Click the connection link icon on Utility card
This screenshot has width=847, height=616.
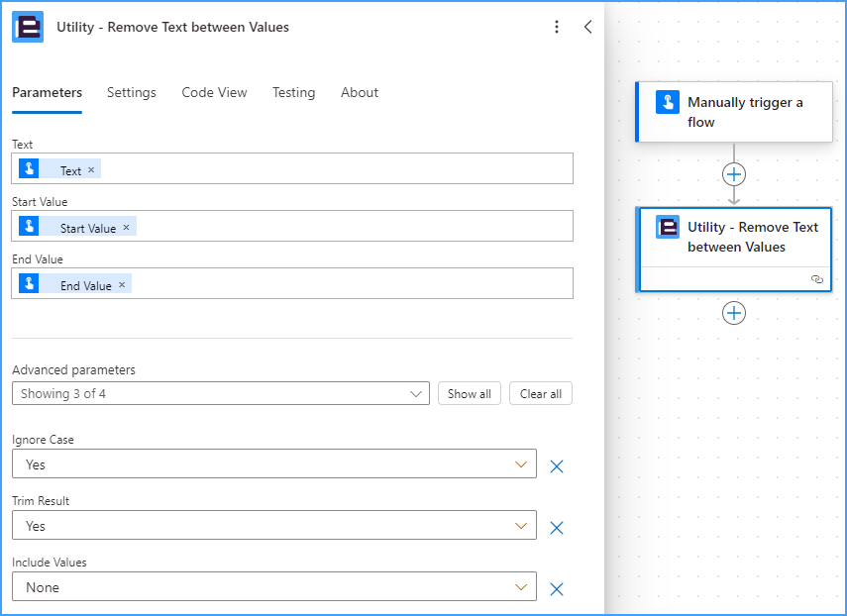pos(816,279)
